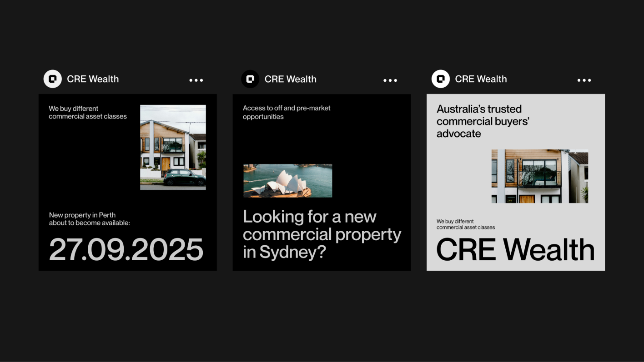Click 'Australia's trusted commercial buyers' advocate' heading
The image size is (644, 362).
(x=478, y=121)
